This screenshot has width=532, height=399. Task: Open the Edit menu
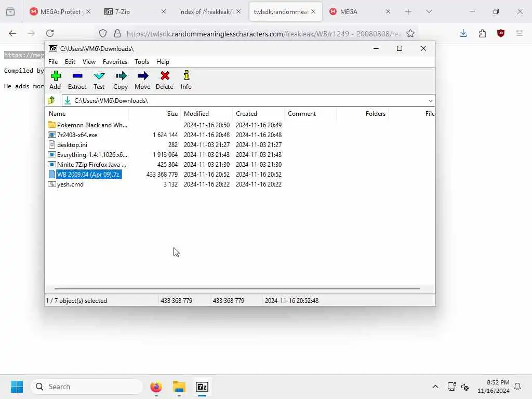click(x=70, y=62)
